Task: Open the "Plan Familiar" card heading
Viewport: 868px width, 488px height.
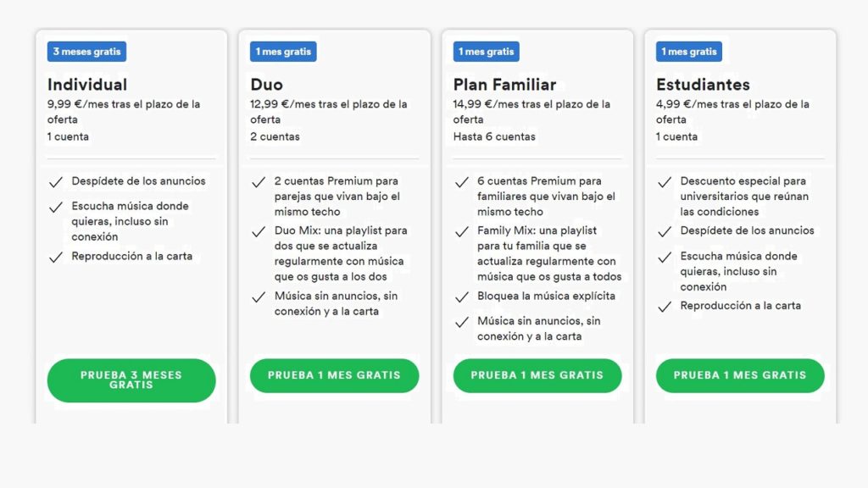Action: [504, 85]
